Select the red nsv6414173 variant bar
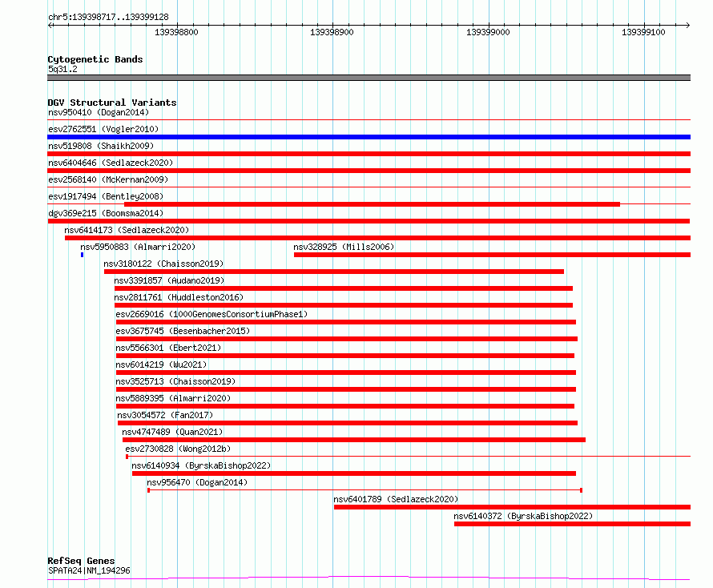The height and width of the screenshot is (588, 713). click(x=378, y=238)
